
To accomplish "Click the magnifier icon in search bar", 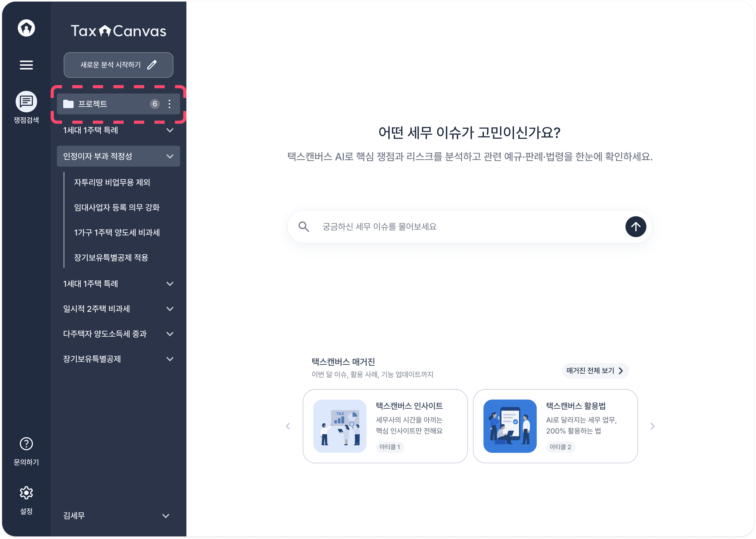I will click(303, 227).
